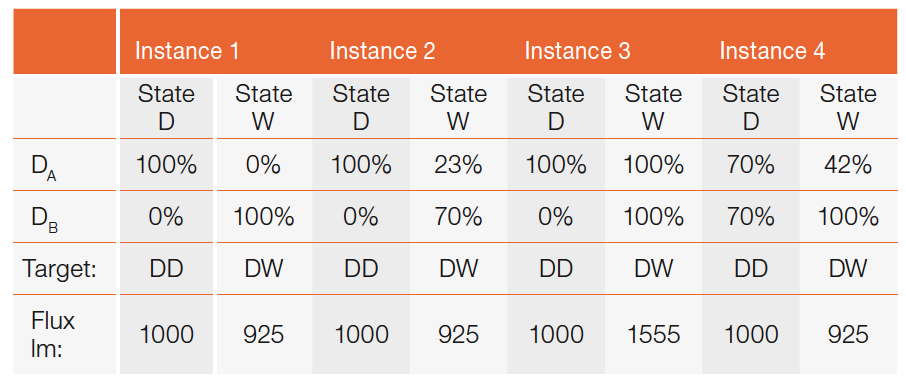Click DW target under Instance 3

653,268
